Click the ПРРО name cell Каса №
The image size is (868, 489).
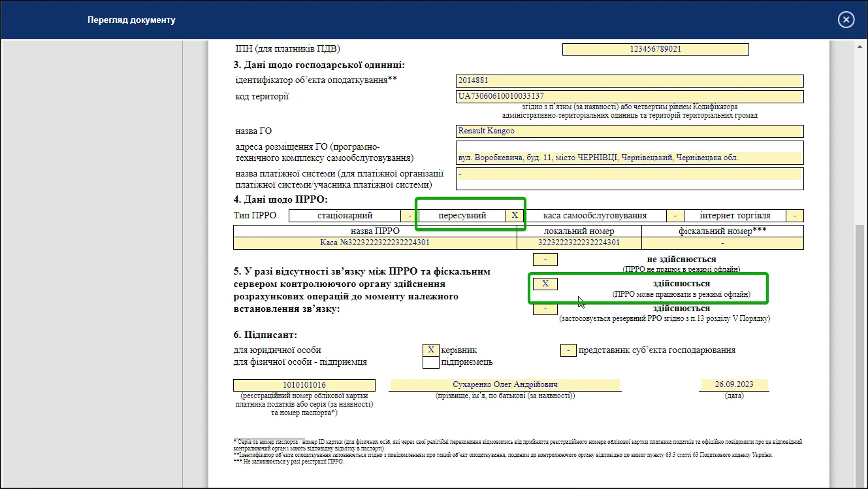pos(375,243)
